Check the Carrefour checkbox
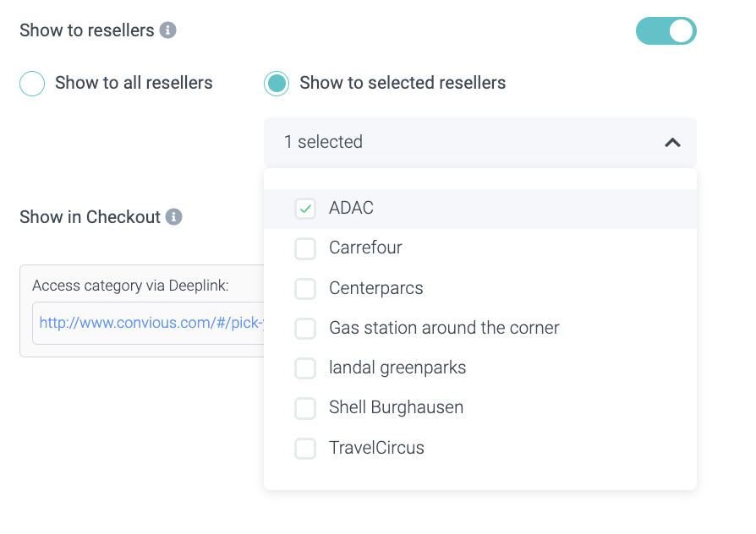 (305, 248)
